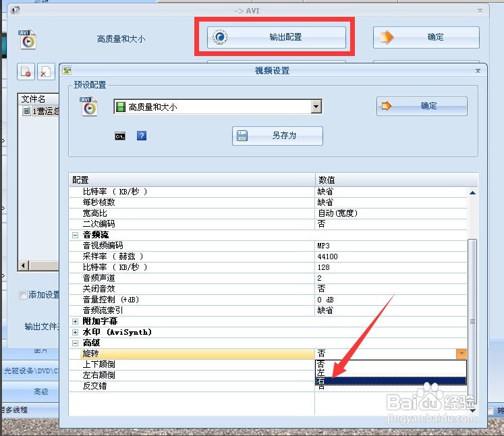504x436 pixels.
Task: Select the 音频声道 row
Action: (x=268, y=278)
